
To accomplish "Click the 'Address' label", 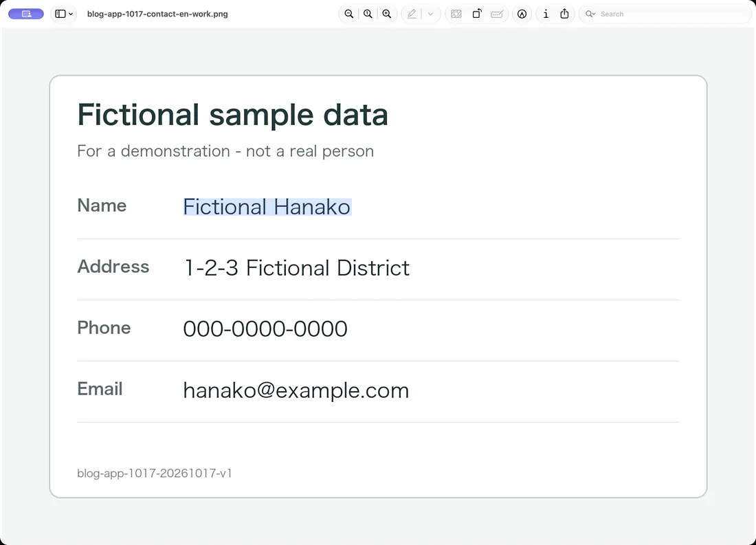I will point(113,266).
